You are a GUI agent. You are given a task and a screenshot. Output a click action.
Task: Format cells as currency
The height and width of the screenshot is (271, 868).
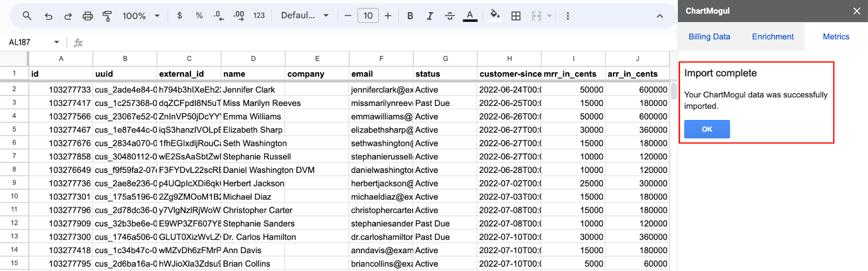180,16
